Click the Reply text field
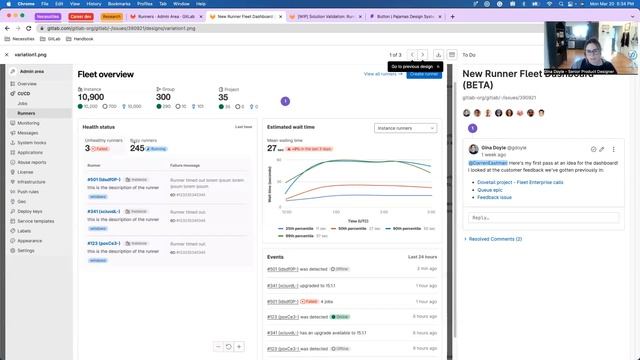The width and height of the screenshot is (640, 360). coord(544,218)
